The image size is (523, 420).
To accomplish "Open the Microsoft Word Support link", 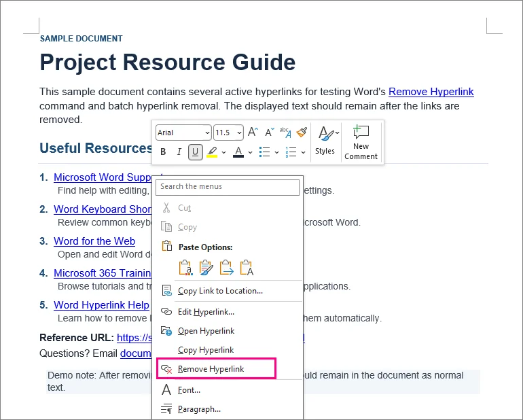I will point(103,177).
